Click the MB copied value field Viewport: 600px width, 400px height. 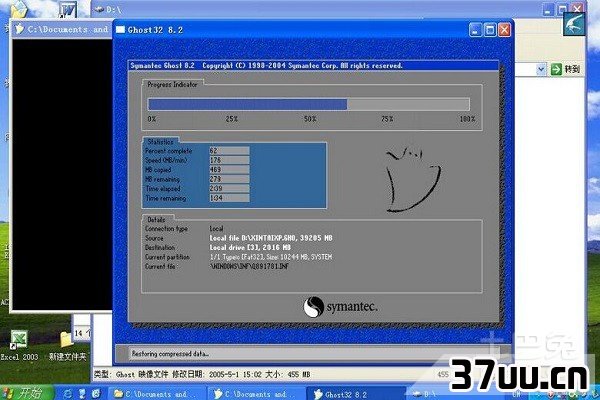pyautogui.click(x=229, y=170)
